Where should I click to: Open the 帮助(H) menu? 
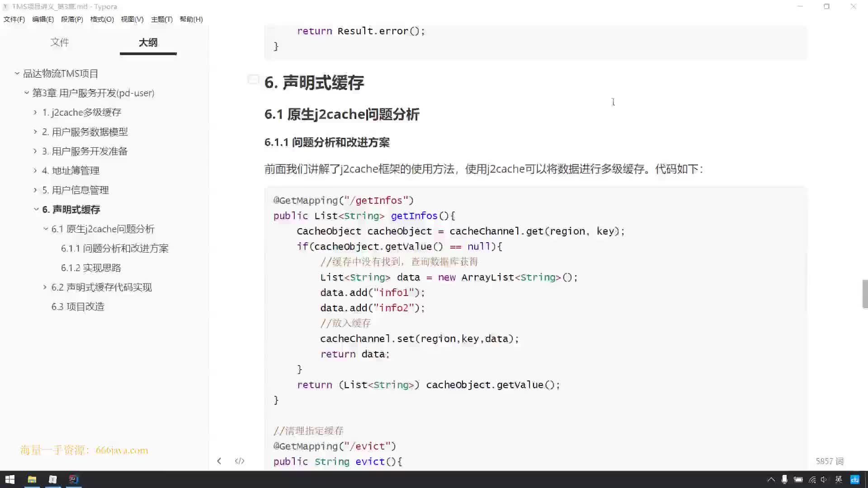click(191, 19)
